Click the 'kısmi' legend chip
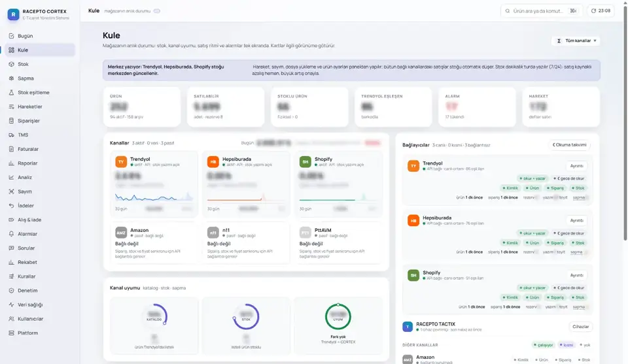The image size is (628, 364). click(567, 345)
